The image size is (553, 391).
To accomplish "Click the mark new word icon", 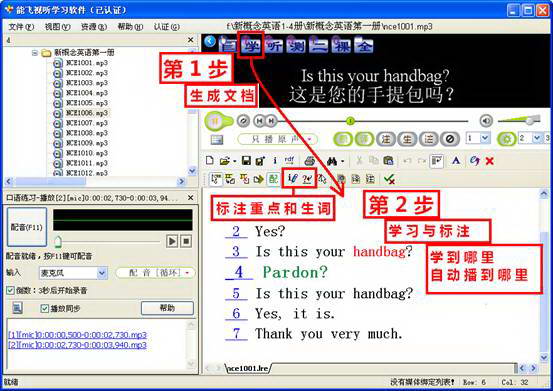I will point(307,179).
